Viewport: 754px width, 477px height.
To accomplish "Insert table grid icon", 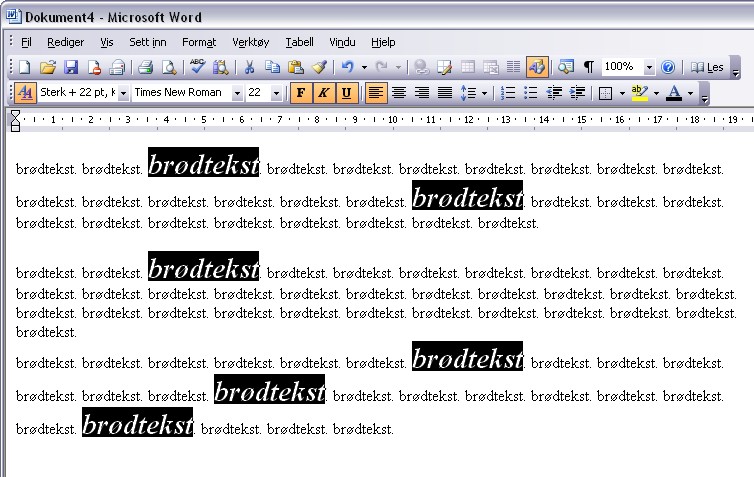I will tap(468, 67).
